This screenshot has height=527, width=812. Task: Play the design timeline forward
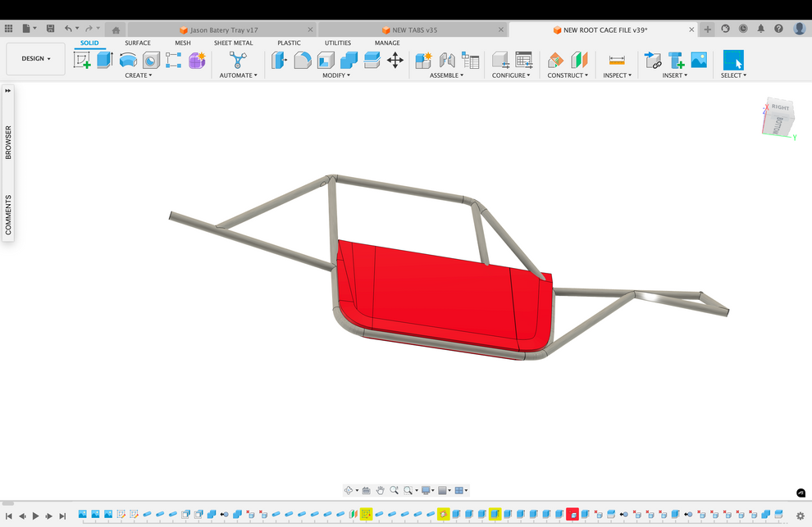(37, 516)
